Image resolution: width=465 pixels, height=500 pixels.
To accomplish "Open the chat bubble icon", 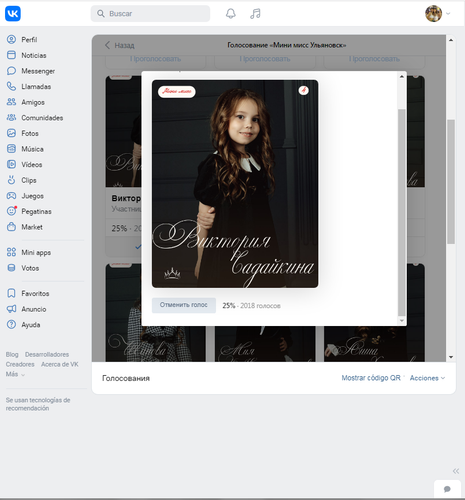I will pyautogui.click(x=447, y=489).
